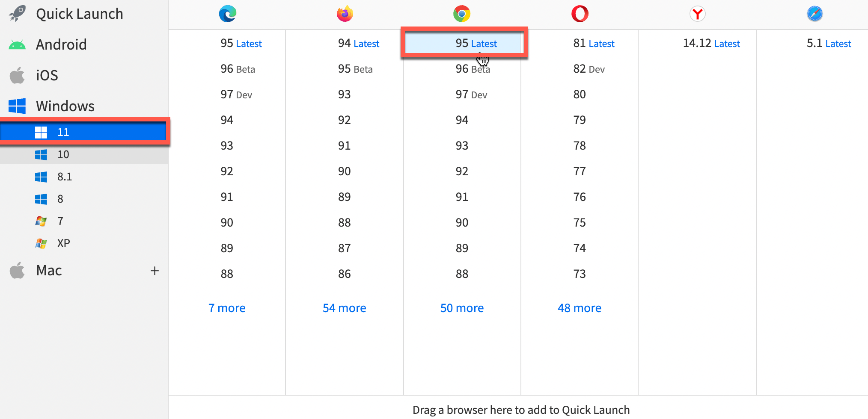Show 7 more Edge versions
This screenshot has height=419, width=868.
click(227, 307)
